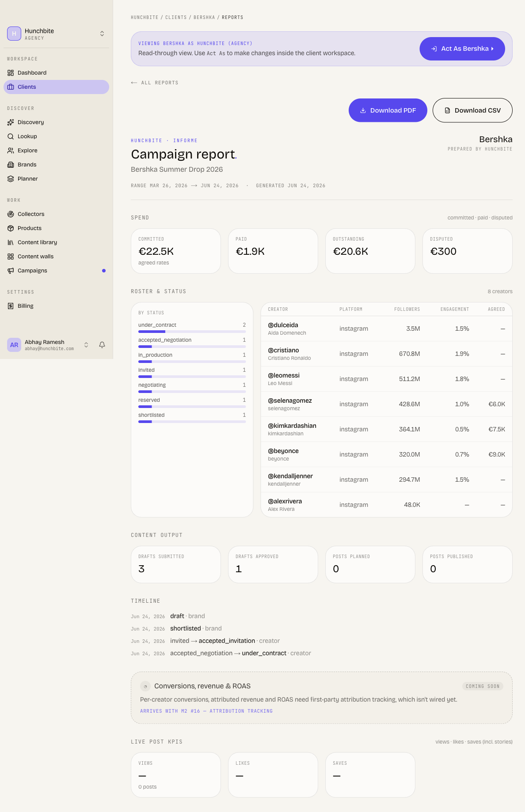Select Clients in the sidebar

point(56,87)
